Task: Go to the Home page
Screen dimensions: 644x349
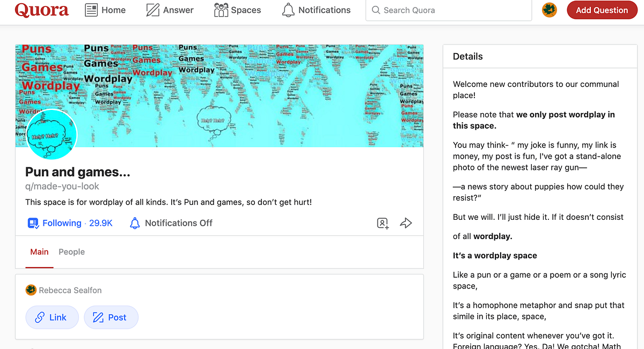Action: 105,10
